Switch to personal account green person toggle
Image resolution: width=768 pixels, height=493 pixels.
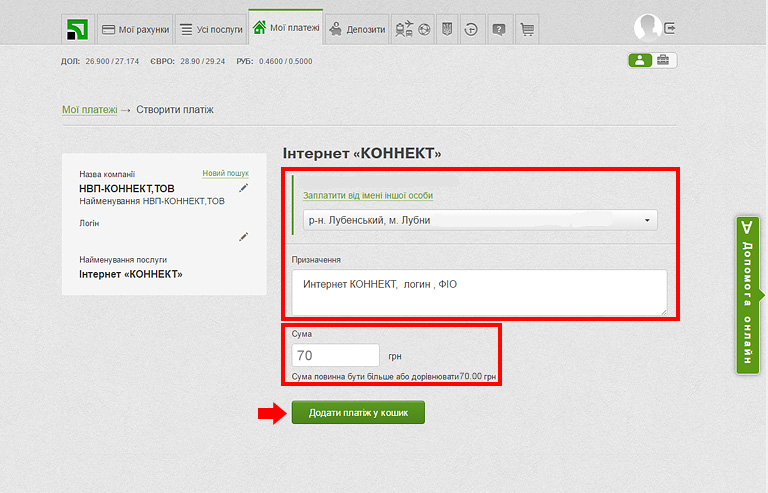(x=639, y=61)
